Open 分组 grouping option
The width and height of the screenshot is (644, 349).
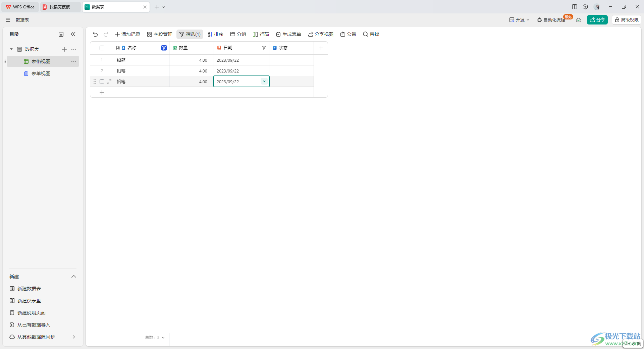238,34
